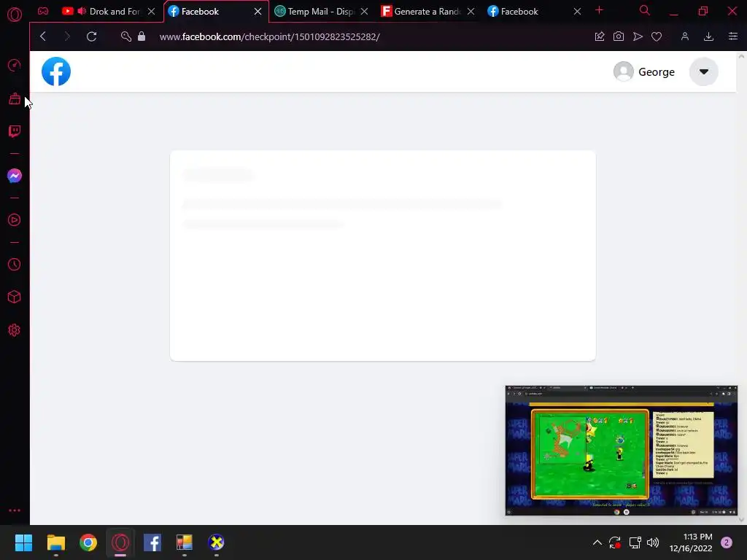
Task: Switch to the last Facebook tab
Action: (x=533, y=11)
